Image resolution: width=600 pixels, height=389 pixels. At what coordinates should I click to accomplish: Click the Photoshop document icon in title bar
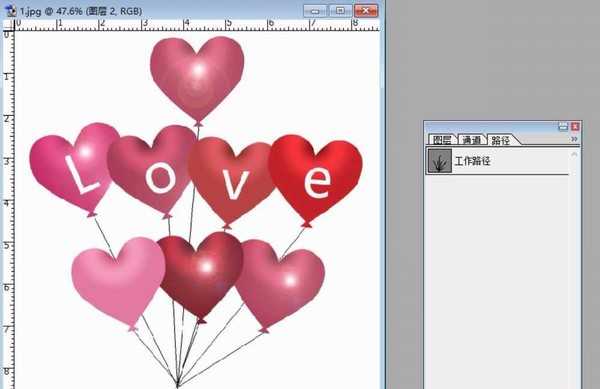point(11,11)
